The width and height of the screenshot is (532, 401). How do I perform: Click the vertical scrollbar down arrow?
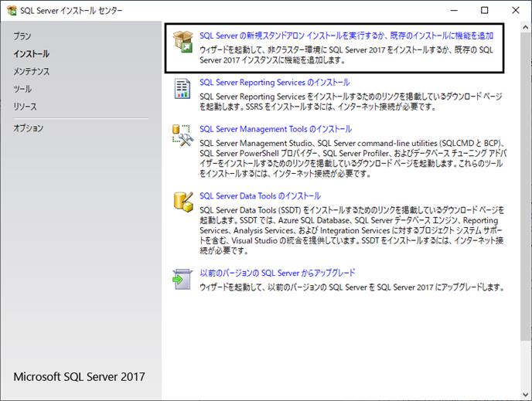pos(526,395)
